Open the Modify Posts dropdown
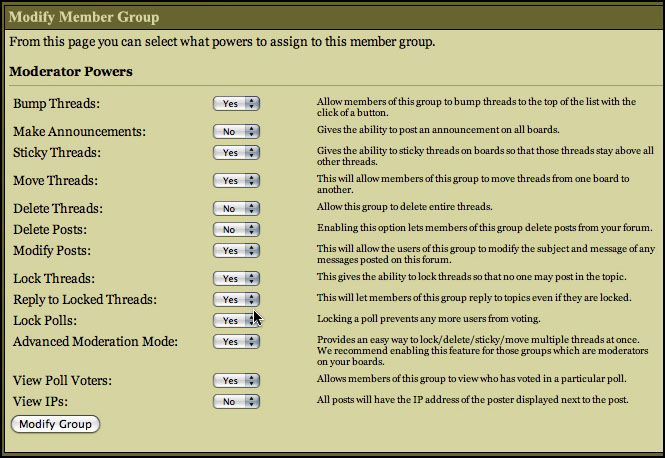665x458 pixels. [x=236, y=250]
